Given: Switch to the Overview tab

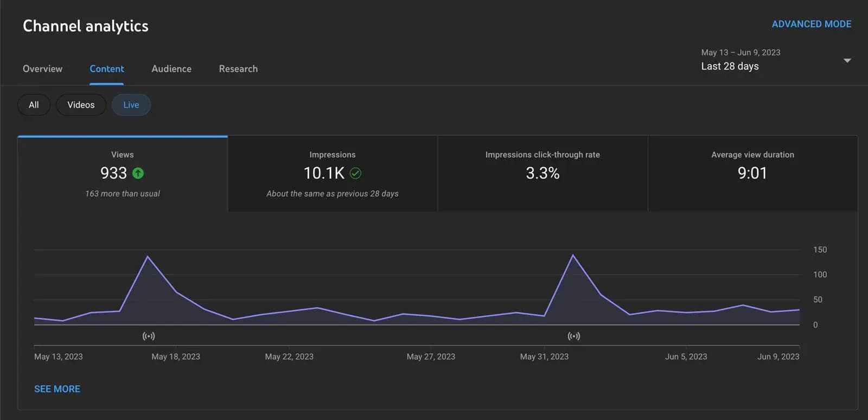Looking at the screenshot, I should point(42,69).
